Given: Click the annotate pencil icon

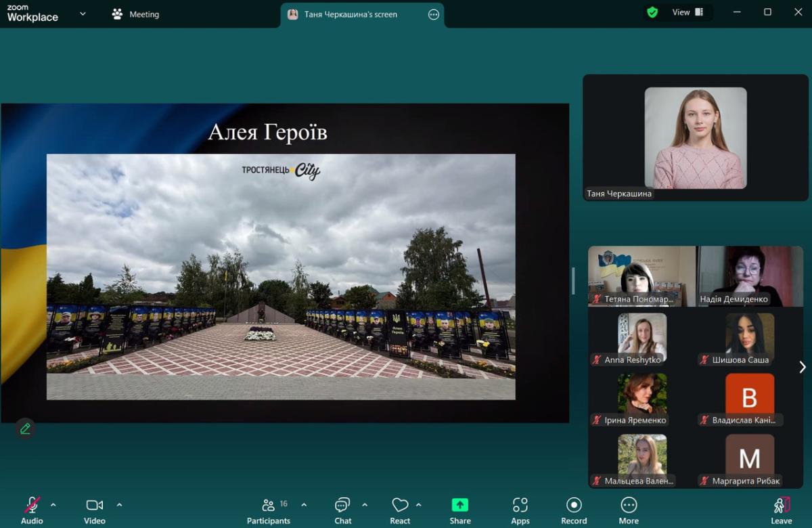Looking at the screenshot, I should (25, 428).
